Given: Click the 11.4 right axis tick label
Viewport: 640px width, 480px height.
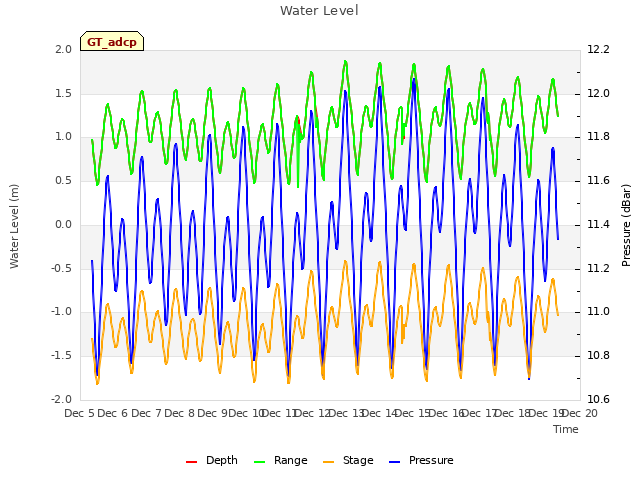Looking at the screenshot, I should [598, 224].
